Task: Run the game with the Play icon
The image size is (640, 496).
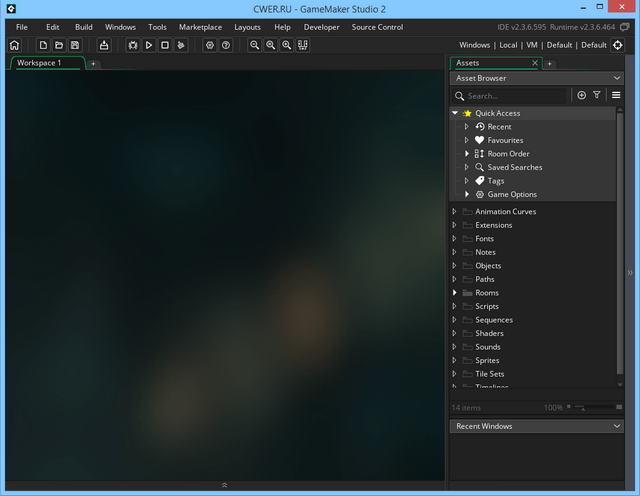Action: (x=148, y=45)
